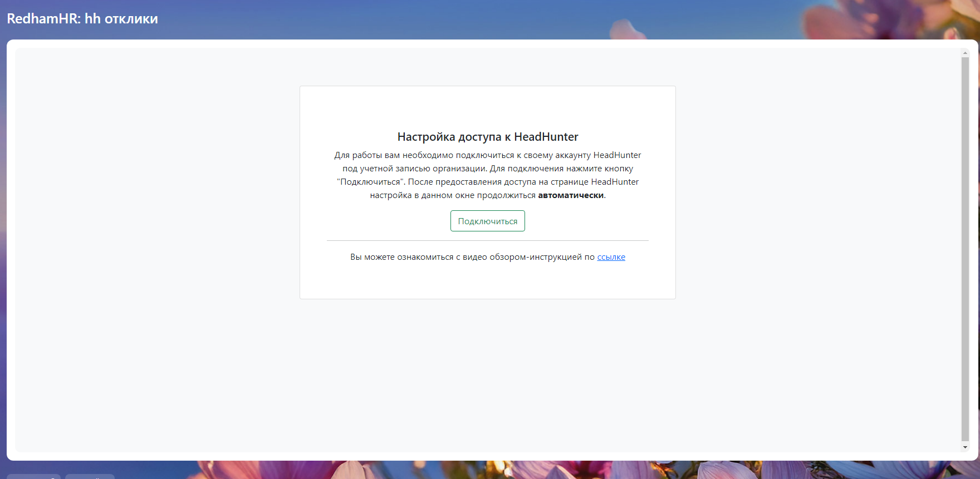Screen dimensions: 980x479
Task: Click the scrollbar down arrow
Action: tap(965, 447)
